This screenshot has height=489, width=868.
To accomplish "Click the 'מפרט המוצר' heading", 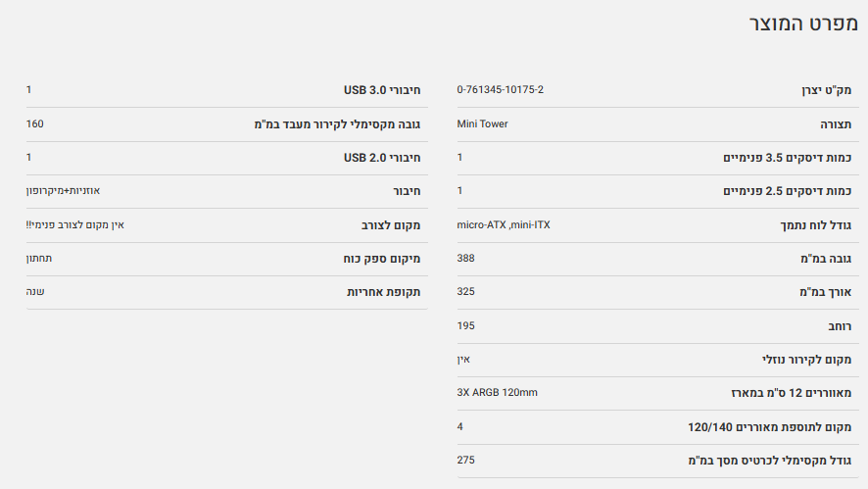I will (802, 24).
